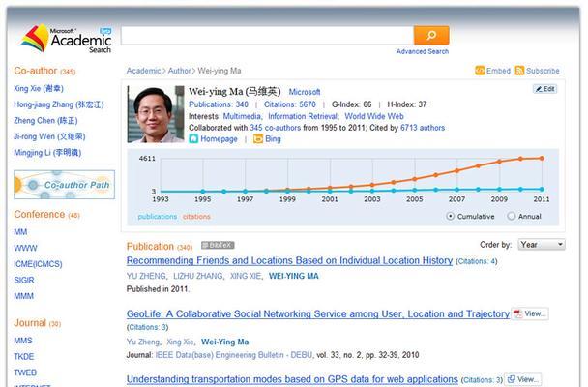Select the Cumulative radio button
This screenshot has height=387, width=588.
point(451,217)
